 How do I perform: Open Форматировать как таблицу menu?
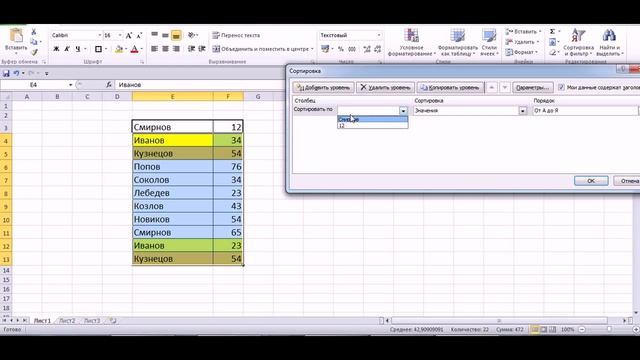coord(458,42)
